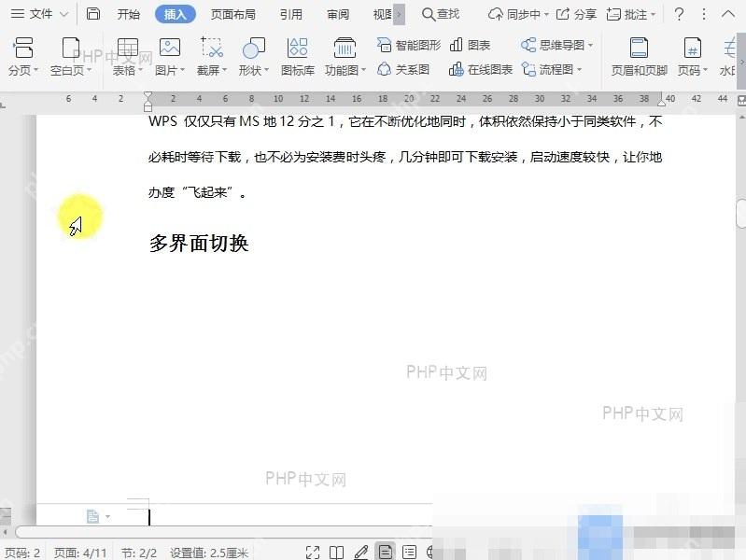Viewport: 746px width, 560px height.
Task: Select the 插入 tab
Action: [x=176, y=15]
